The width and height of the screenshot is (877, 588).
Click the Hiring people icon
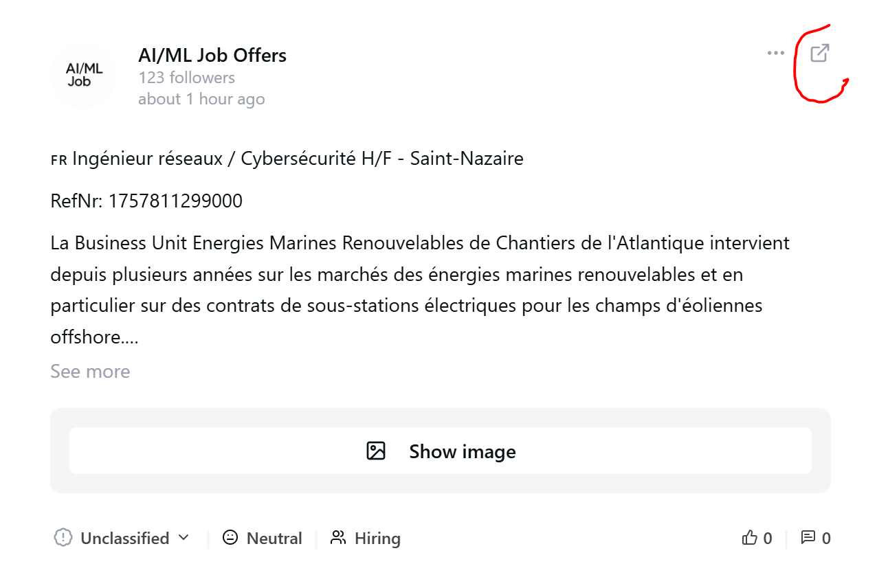point(338,537)
